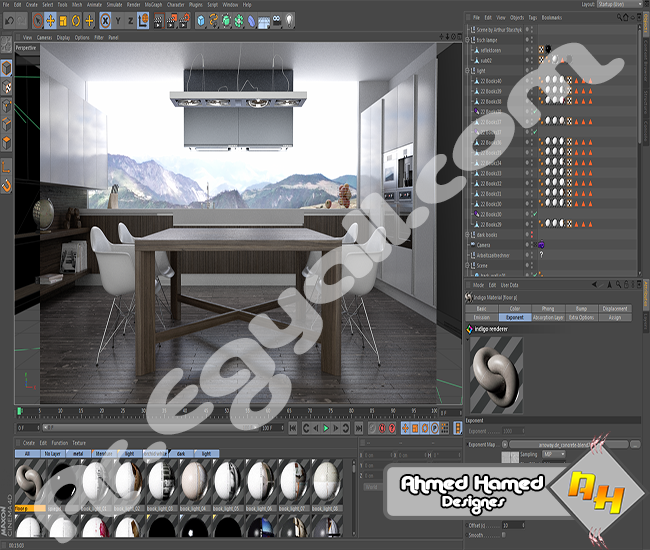The image size is (650, 550).
Task: Activate the Scale tool
Action: point(63,21)
